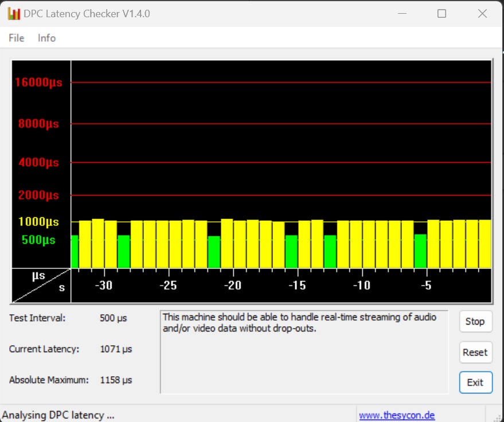Click the Absolute Maximum label
This screenshot has width=504, height=422.
49,380
